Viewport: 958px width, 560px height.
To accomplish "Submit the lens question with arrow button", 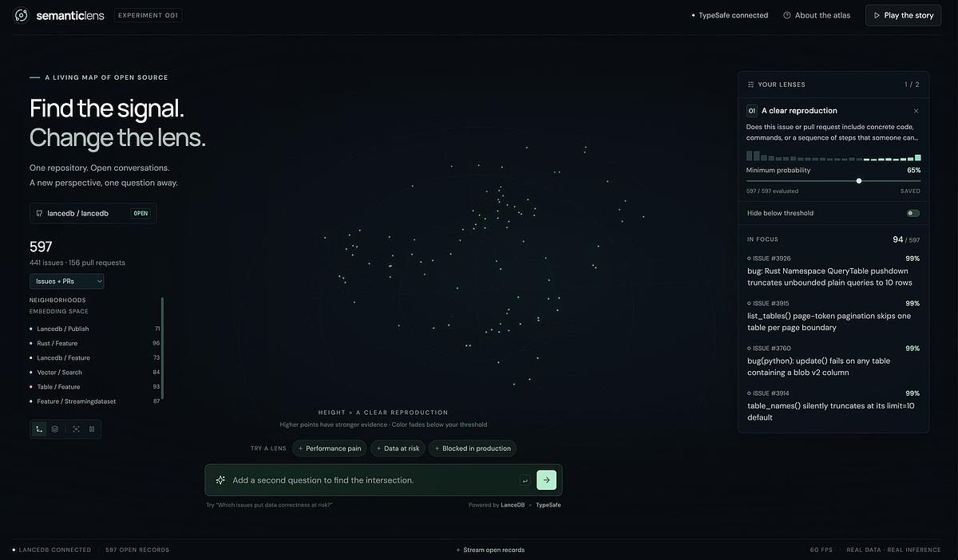I will pyautogui.click(x=546, y=480).
